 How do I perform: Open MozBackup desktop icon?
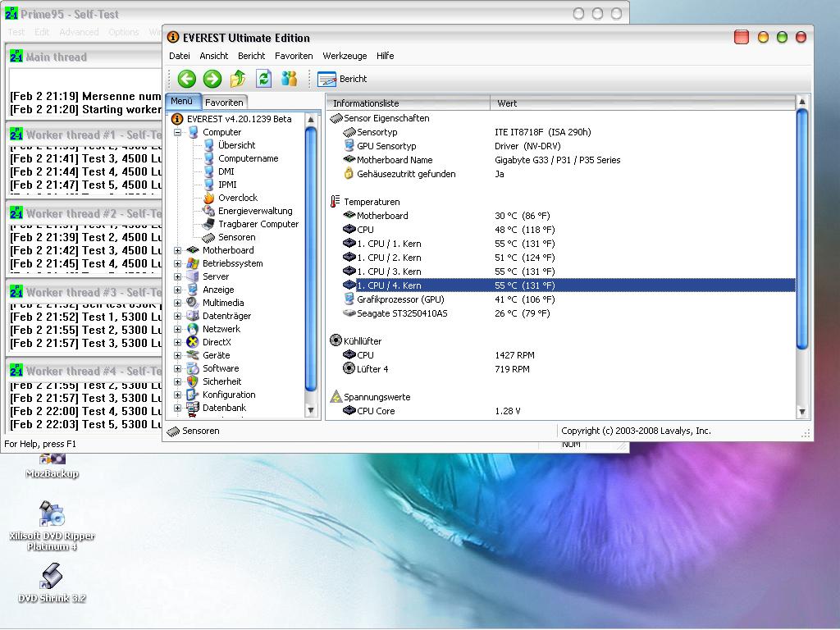tap(52, 465)
